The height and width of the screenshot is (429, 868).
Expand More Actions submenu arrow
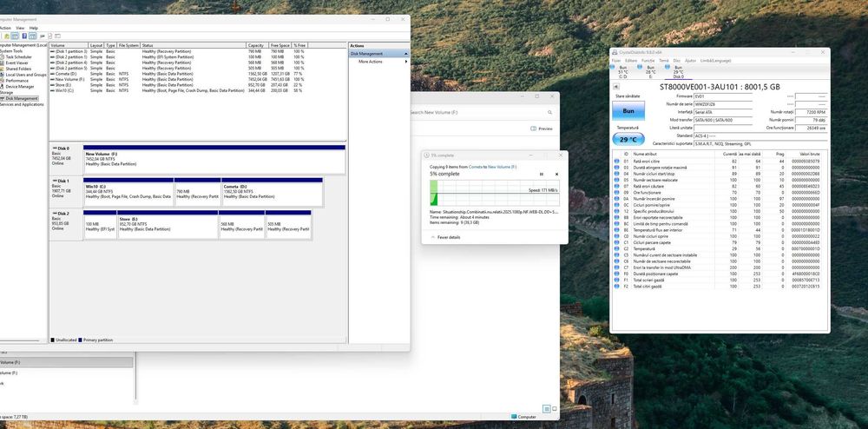(x=405, y=62)
